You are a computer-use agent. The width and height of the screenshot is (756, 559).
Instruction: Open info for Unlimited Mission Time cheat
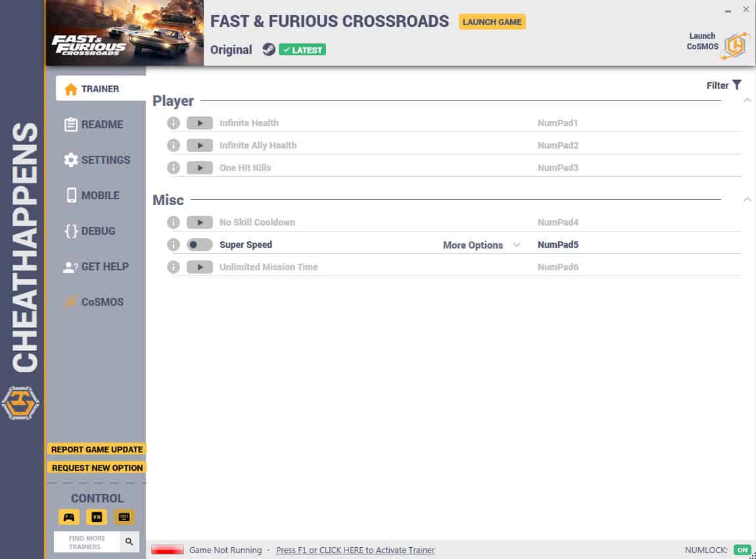174,267
